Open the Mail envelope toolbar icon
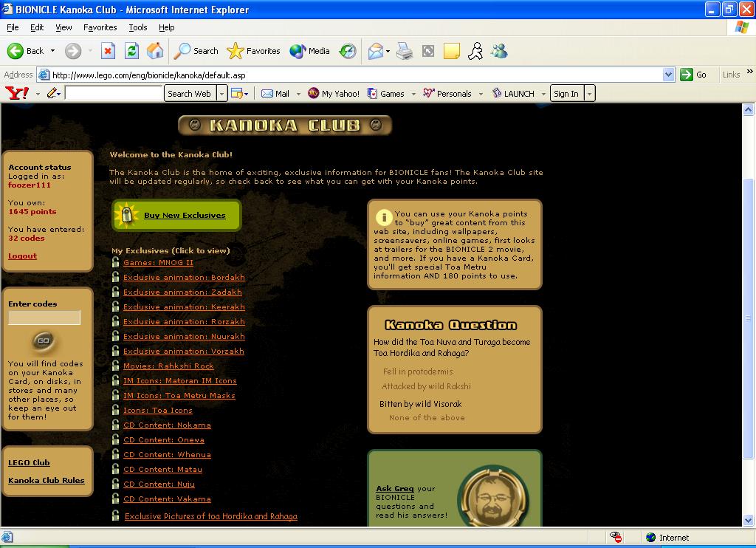Viewport: 756px width, 548px height. pos(376,51)
